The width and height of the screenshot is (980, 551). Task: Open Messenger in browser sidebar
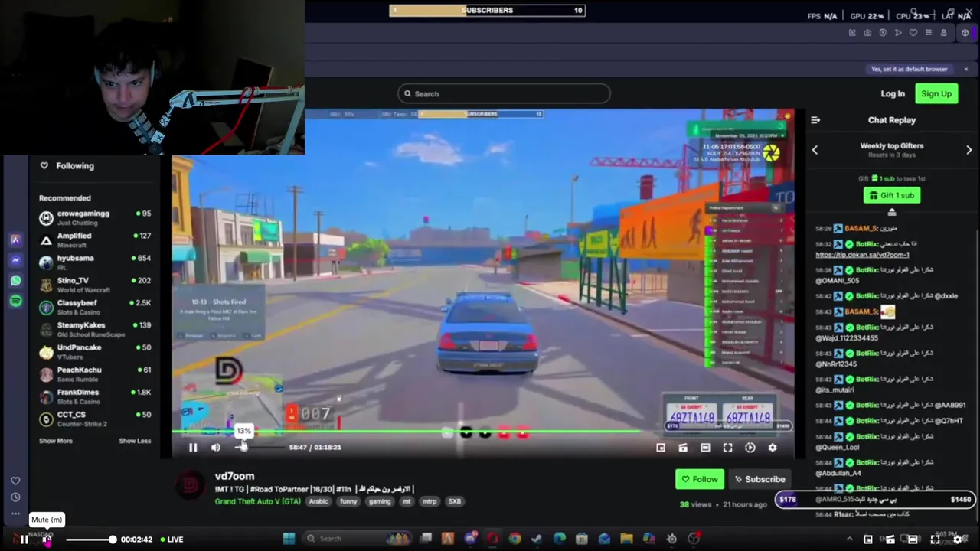[x=15, y=260]
